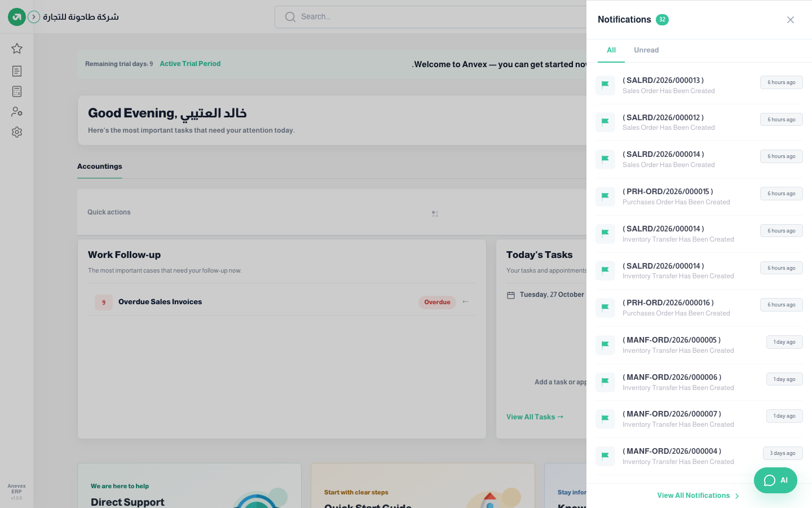This screenshot has width=812, height=508.
Task: Click the calendar icon beside Tuesday, 27 October
Action: click(511, 295)
